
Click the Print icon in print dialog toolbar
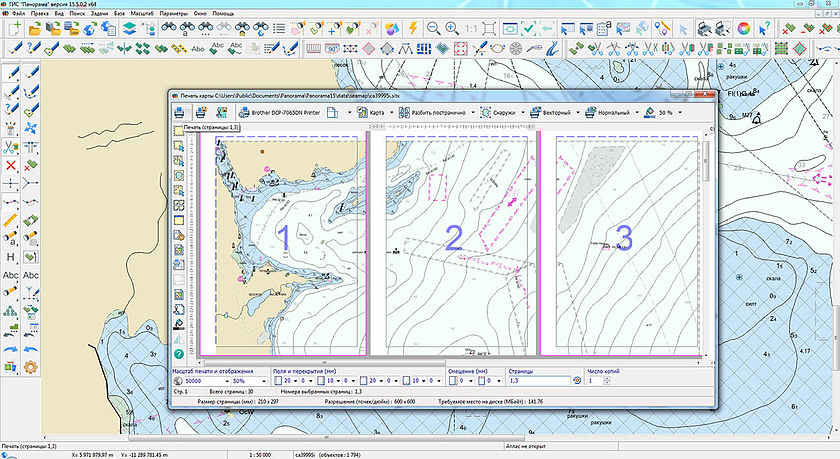179,113
